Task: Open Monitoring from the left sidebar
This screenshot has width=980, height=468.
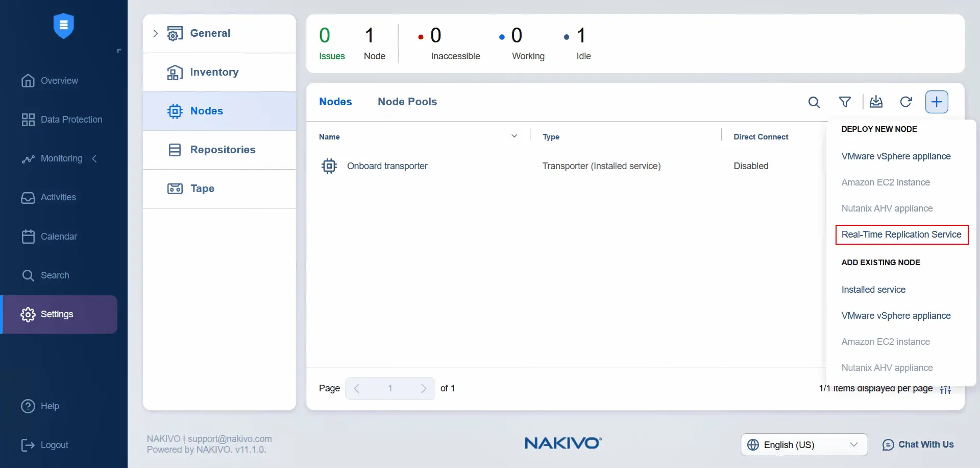Action: click(x=61, y=158)
